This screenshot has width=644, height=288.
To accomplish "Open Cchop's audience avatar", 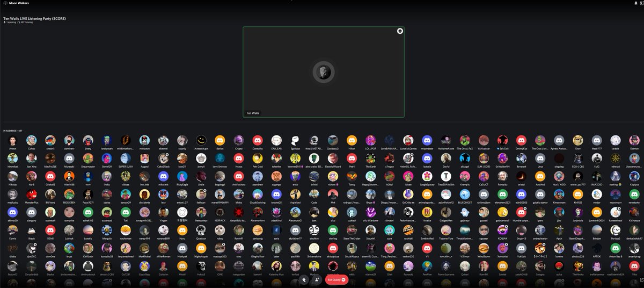I will pos(31,140).
